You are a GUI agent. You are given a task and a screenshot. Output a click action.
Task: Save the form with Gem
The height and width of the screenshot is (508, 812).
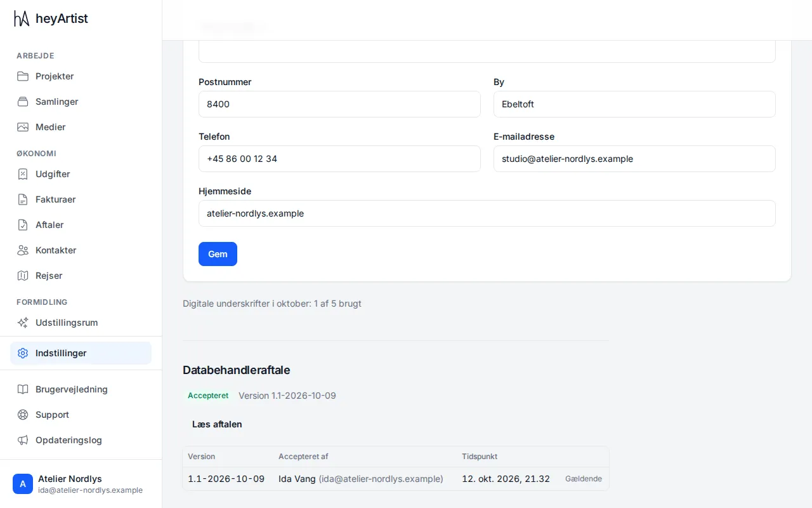[x=218, y=254]
